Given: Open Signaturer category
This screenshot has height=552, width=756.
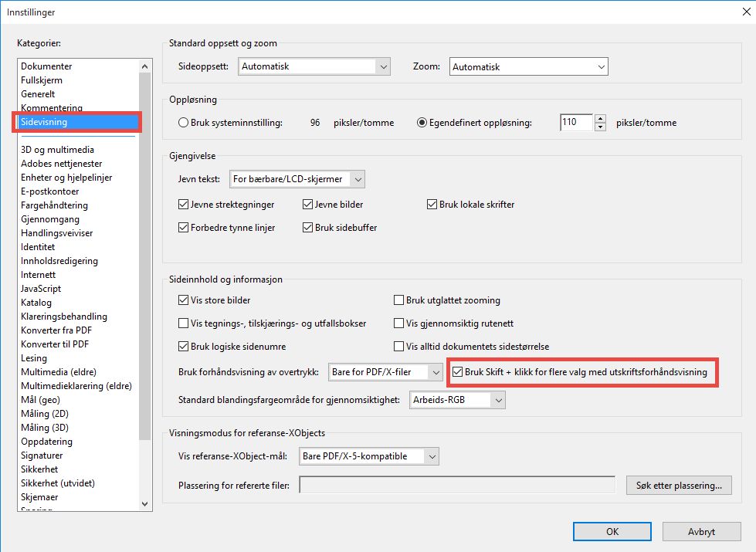Looking at the screenshot, I should (42, 455).
